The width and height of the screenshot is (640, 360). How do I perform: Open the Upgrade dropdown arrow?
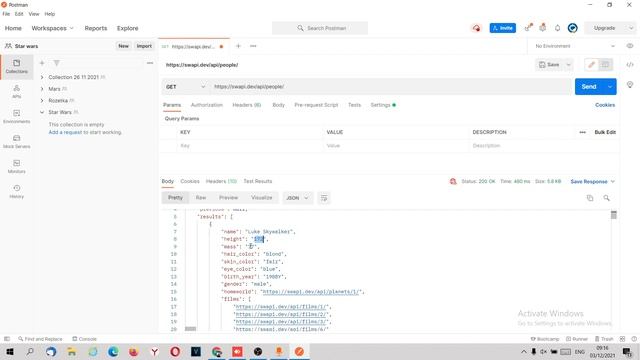click(631, 28)
